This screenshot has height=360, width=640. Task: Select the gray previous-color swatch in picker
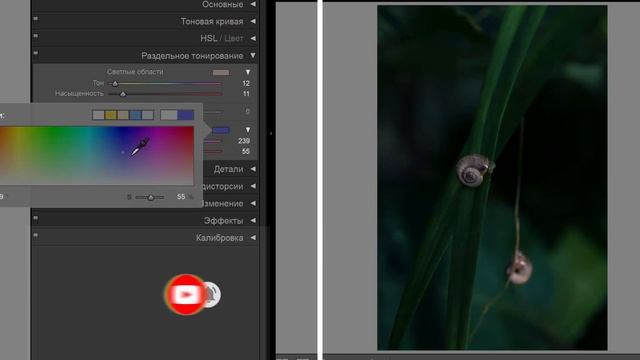pyautogui.click(x=169, y=115)
